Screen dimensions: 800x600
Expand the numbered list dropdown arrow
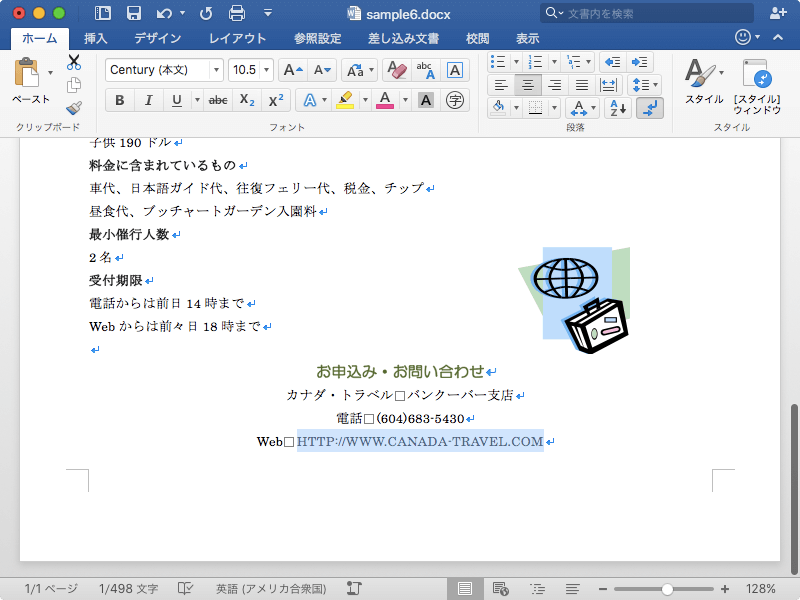555,62
